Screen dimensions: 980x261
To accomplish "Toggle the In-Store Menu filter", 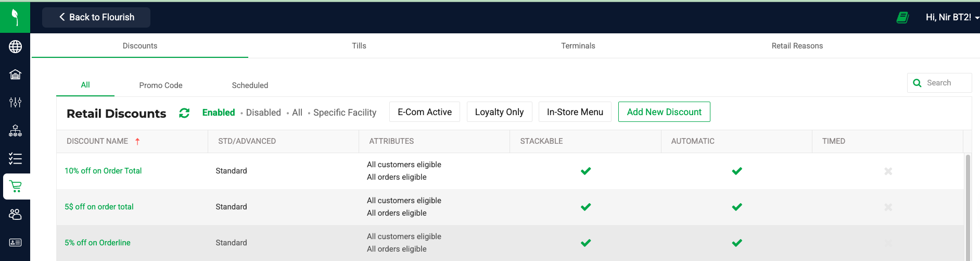I will 575,112.
